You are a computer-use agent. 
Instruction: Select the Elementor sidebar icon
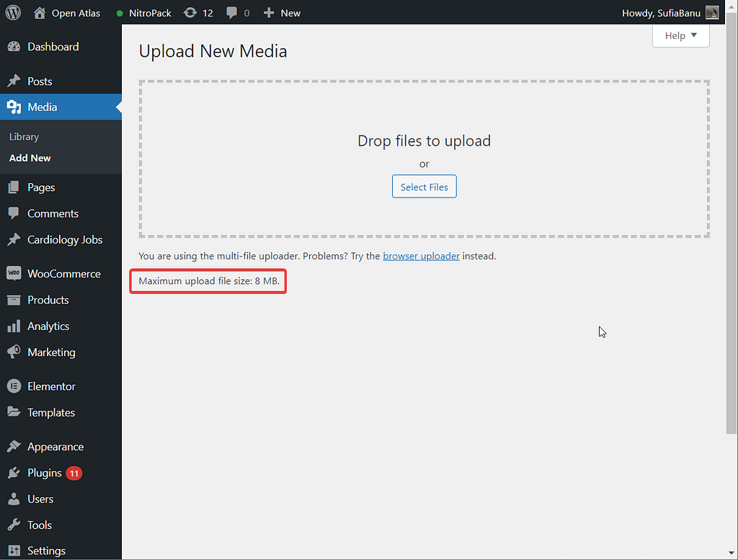pyautogui.click(x=16, y=386)
